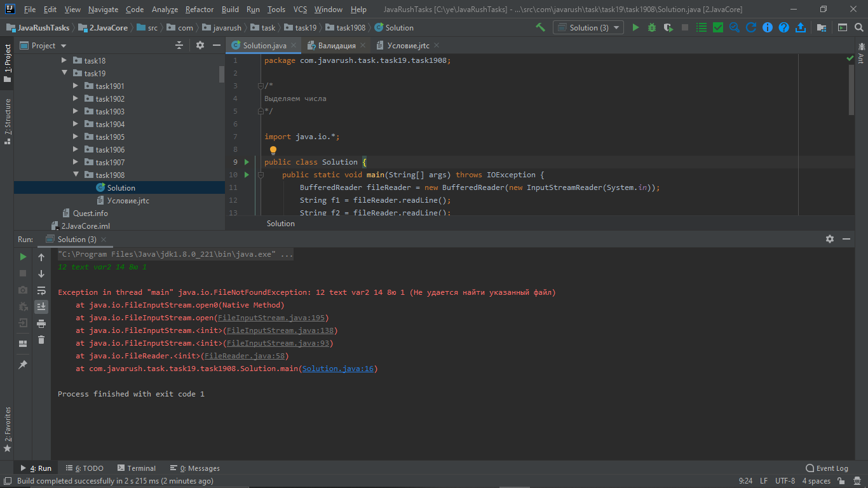
Task: Expand the task1904 folder
Action: 75,124
